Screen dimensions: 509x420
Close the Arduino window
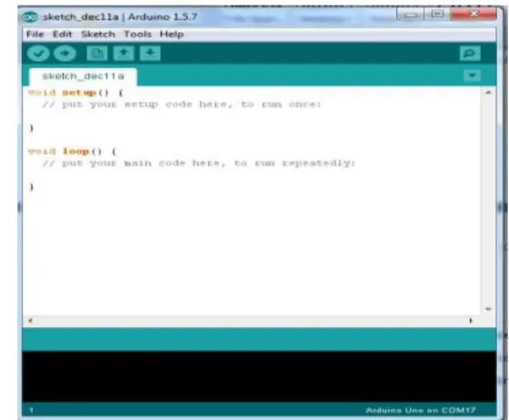tap(474, 14)
